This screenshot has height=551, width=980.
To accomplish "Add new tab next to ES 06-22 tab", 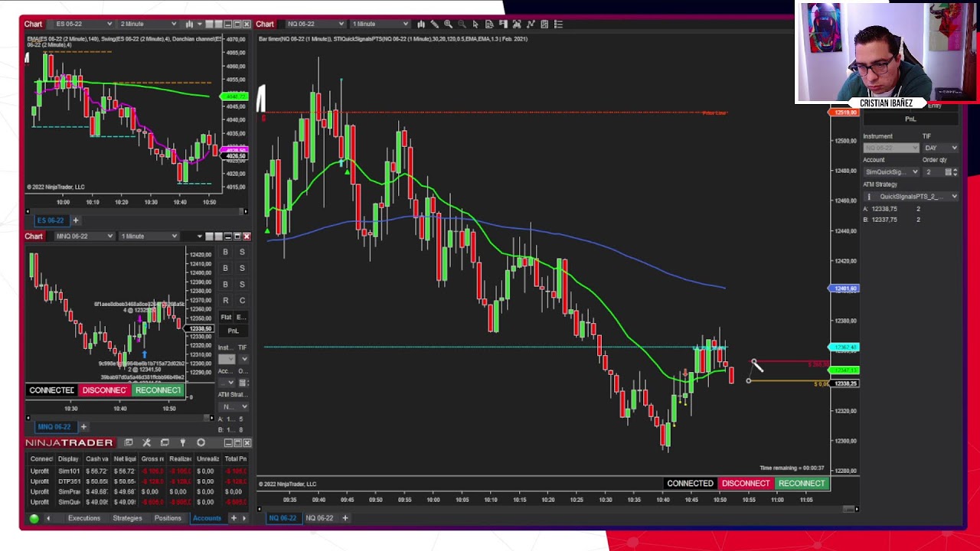I will click(x=75, y=220).
